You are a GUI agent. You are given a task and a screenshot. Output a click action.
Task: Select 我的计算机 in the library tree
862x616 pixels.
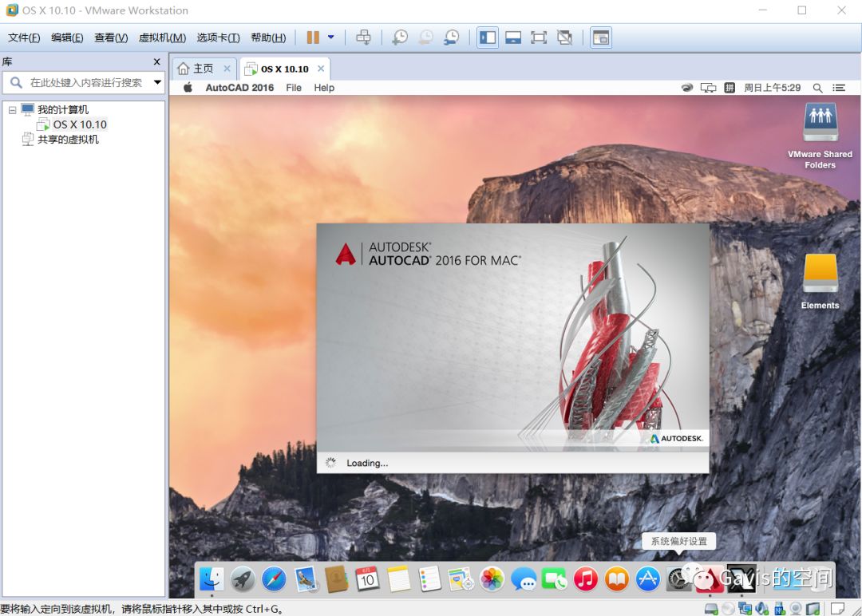63,110
